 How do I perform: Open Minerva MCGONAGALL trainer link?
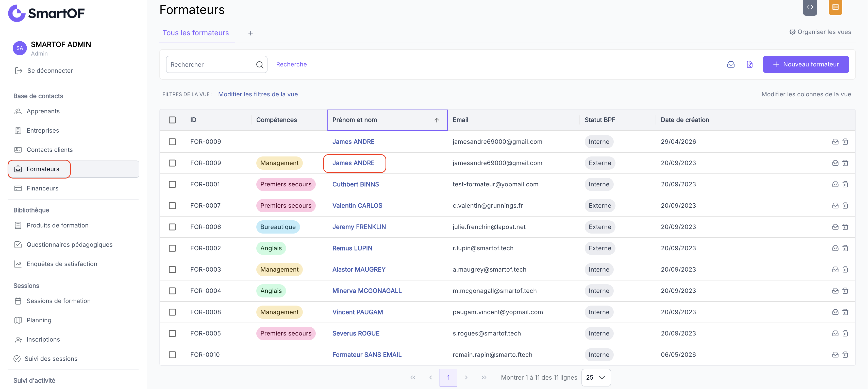coord(367,291)
